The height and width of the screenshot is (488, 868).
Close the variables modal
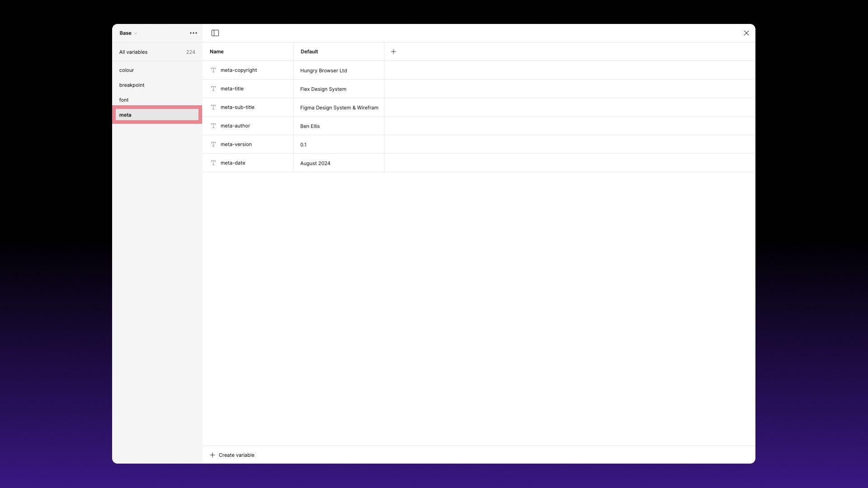tap(746, 33)
